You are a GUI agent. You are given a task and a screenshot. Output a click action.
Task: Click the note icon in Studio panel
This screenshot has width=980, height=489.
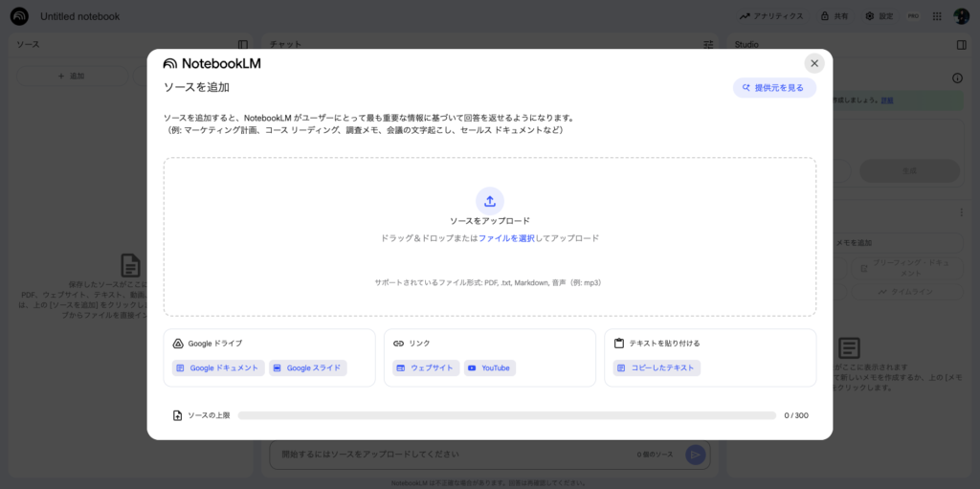(x=850, y=349)
